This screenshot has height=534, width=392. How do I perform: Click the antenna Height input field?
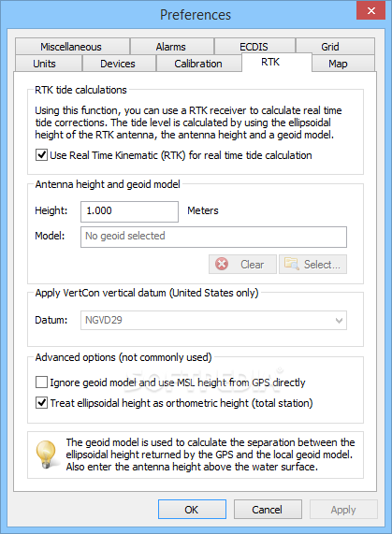[129, 211]
